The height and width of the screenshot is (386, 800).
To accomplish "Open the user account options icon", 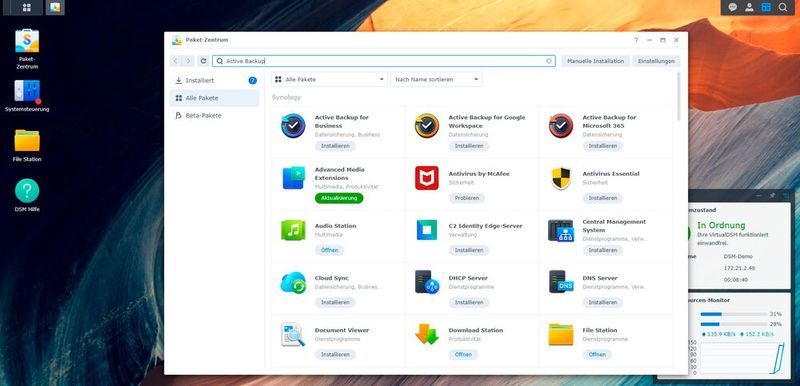I will click(749, 7).
